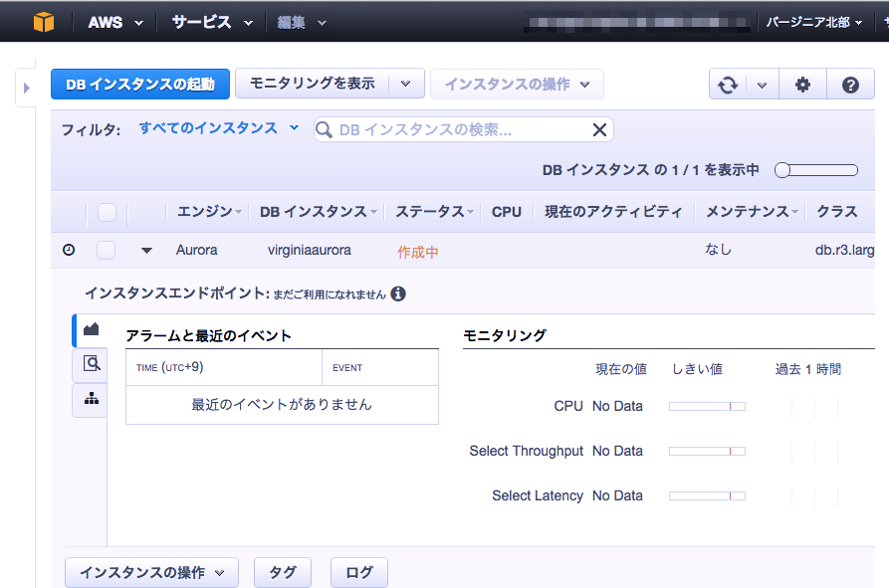889x588 pixels.
Task: Click the info icon next to instance endpoint
Action: [398, 294]
